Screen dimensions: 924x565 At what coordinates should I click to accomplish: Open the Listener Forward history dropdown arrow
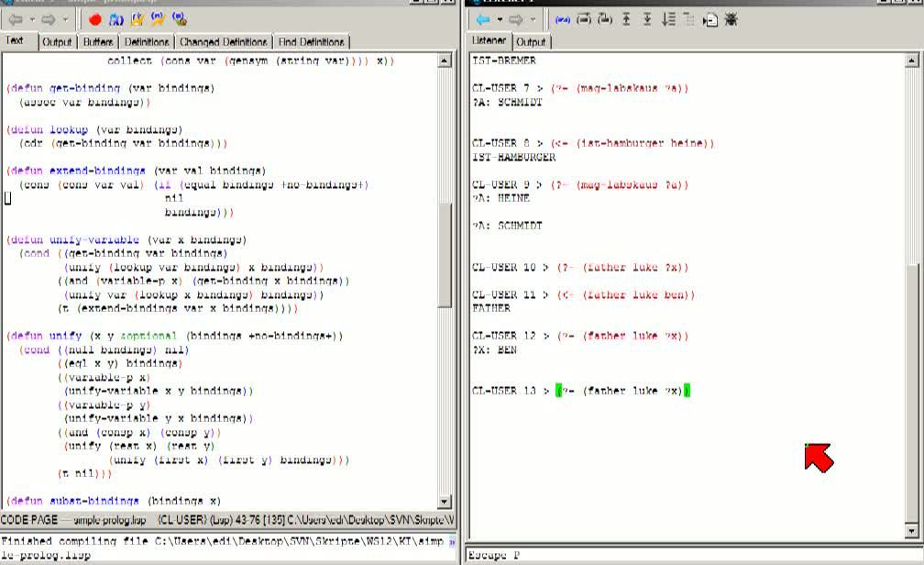coord(532,20)
